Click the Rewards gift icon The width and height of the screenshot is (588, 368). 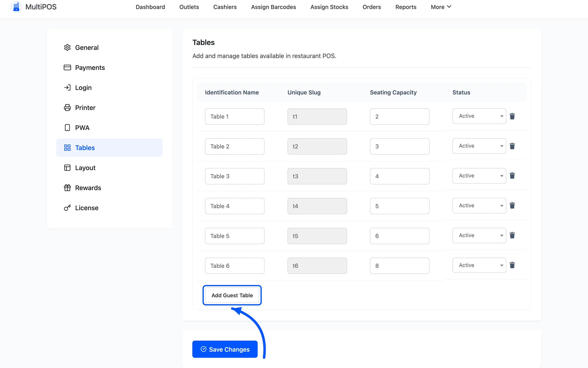[x=67, y=188]
